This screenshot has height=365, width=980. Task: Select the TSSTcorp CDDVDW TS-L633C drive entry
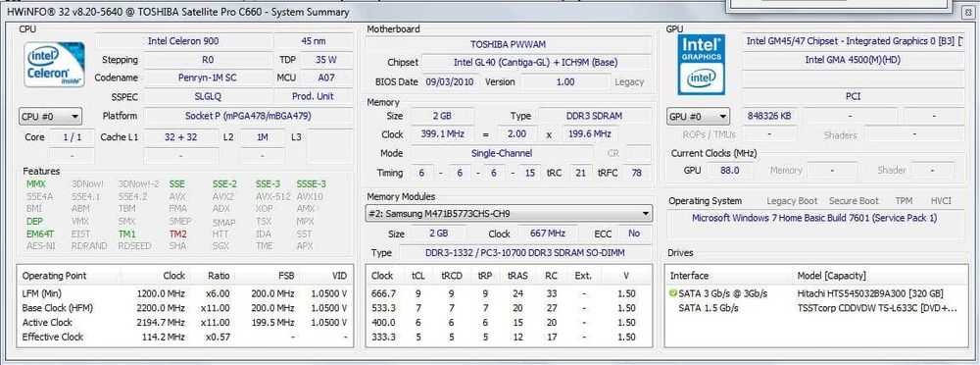pos(877,308)
